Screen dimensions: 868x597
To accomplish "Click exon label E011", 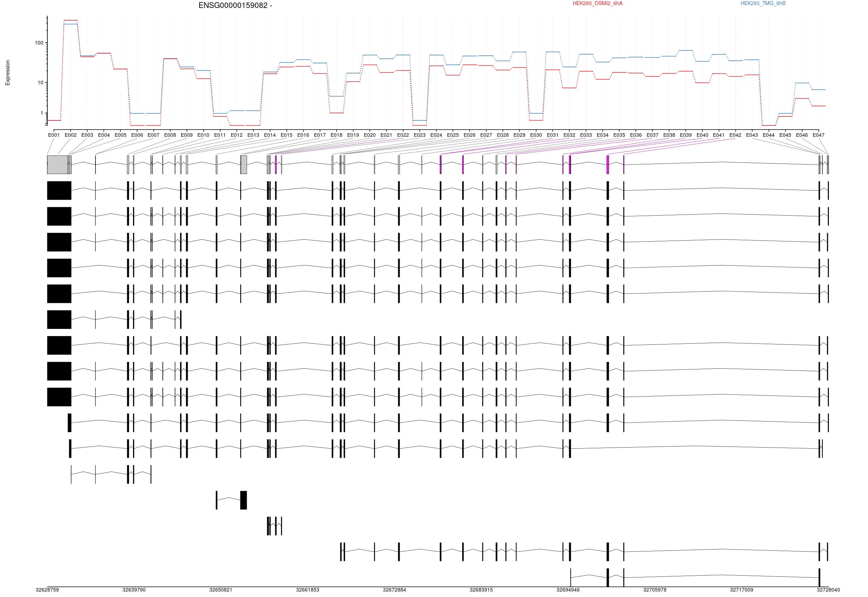I will (220, 135).
